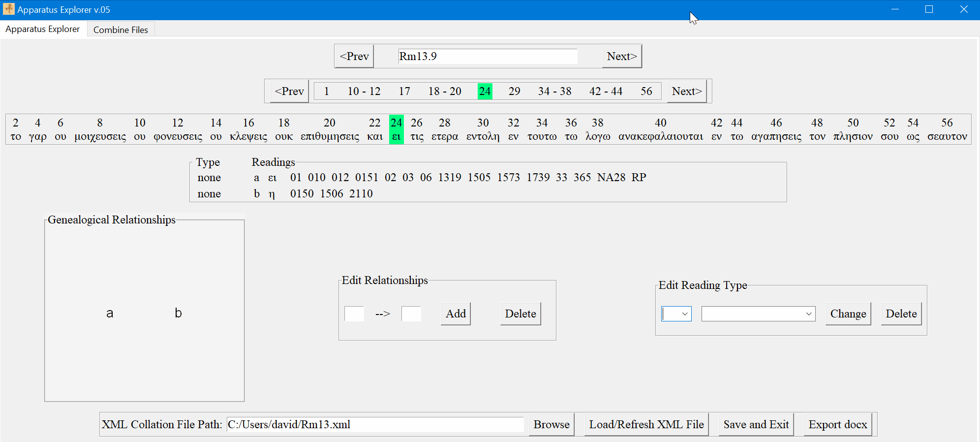
Task: Minimize the Apparatus Explorer window
Action: [x=895, y=9]
